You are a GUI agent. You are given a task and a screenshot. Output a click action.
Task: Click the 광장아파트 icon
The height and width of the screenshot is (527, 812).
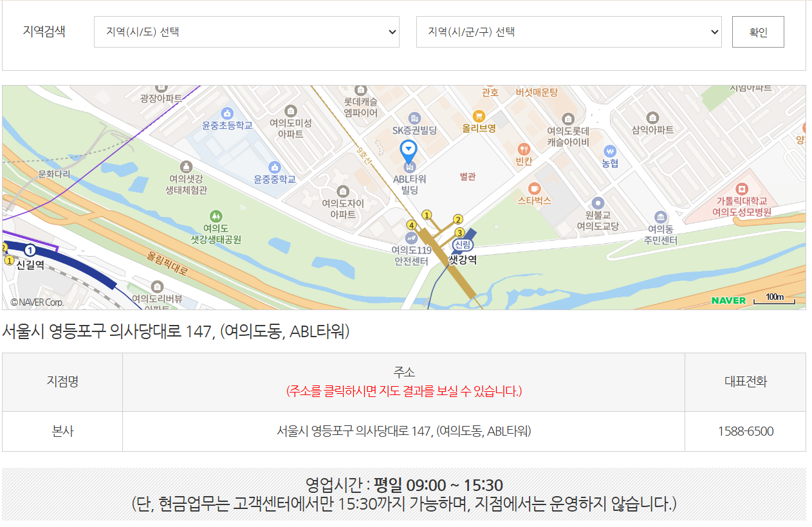[x=161, y=88]
